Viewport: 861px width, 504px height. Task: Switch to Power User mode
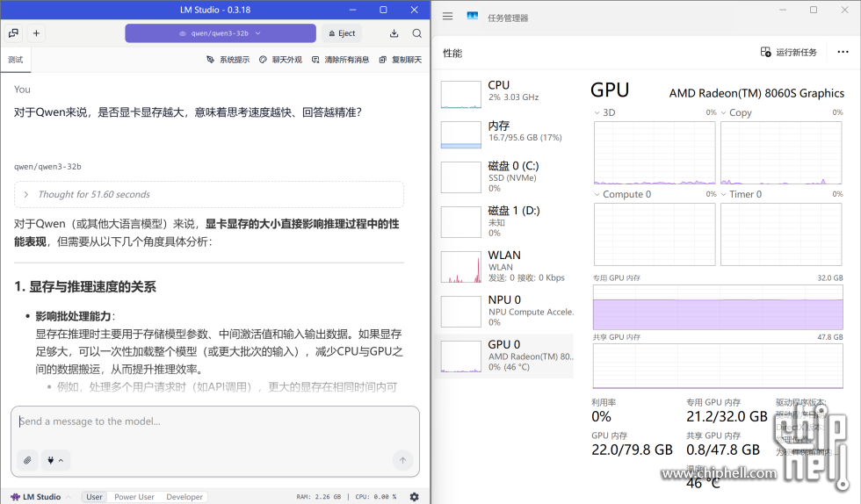tap(134, 497)
